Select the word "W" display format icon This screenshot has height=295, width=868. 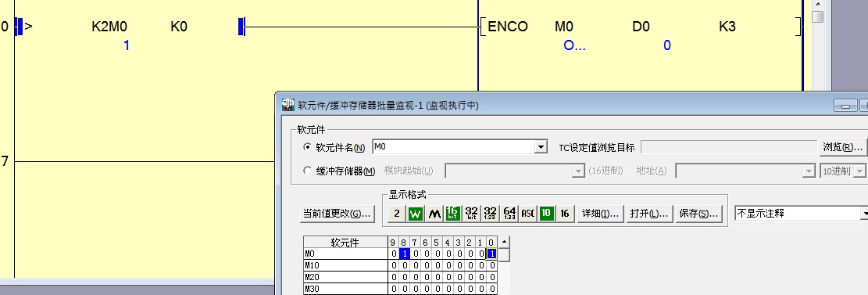(x=415, y=214)
